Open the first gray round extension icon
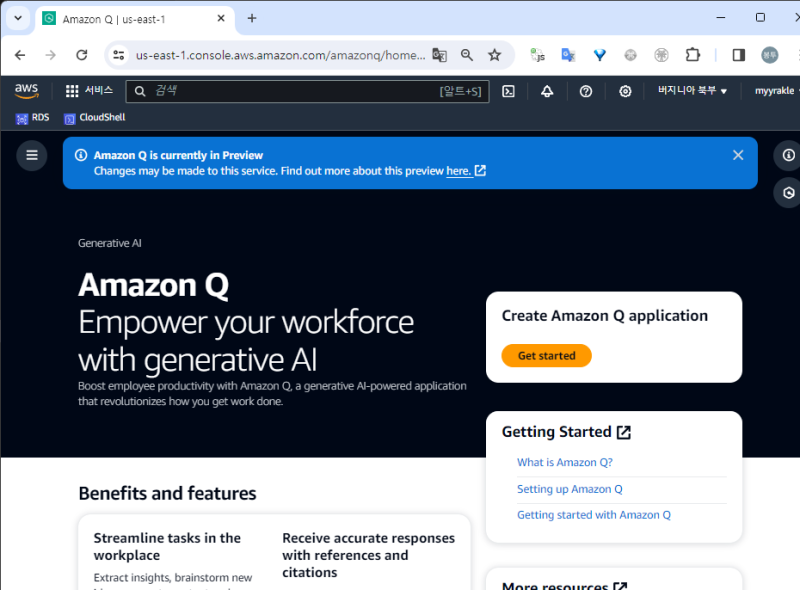This screenshot has height=590, width=800. click(x=631, y=55)
